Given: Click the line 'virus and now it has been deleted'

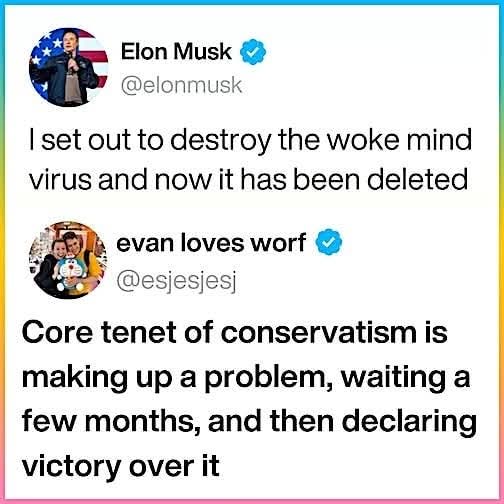Looking at the screenshot, I should pos(248,179).
